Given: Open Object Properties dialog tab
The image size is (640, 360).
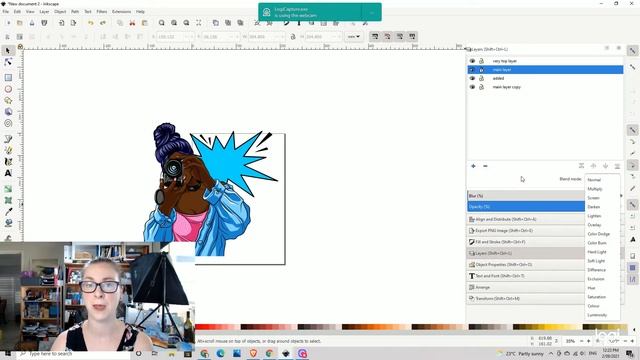Looking at the screenshot, I should (x=526, y=264).
